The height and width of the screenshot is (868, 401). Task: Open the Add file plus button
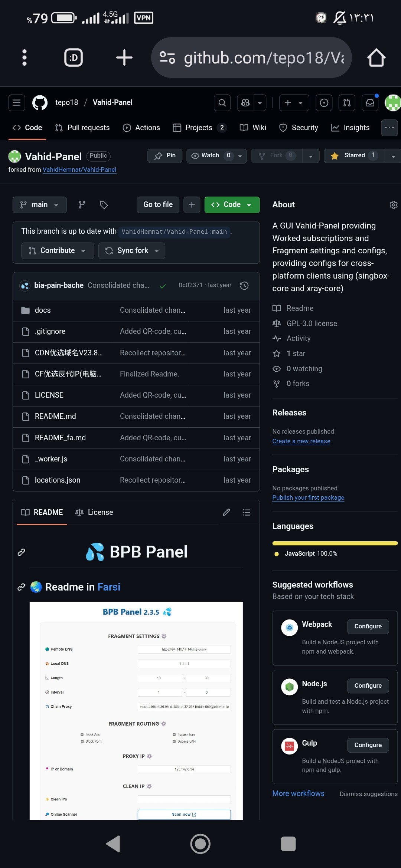pos(192,205)
